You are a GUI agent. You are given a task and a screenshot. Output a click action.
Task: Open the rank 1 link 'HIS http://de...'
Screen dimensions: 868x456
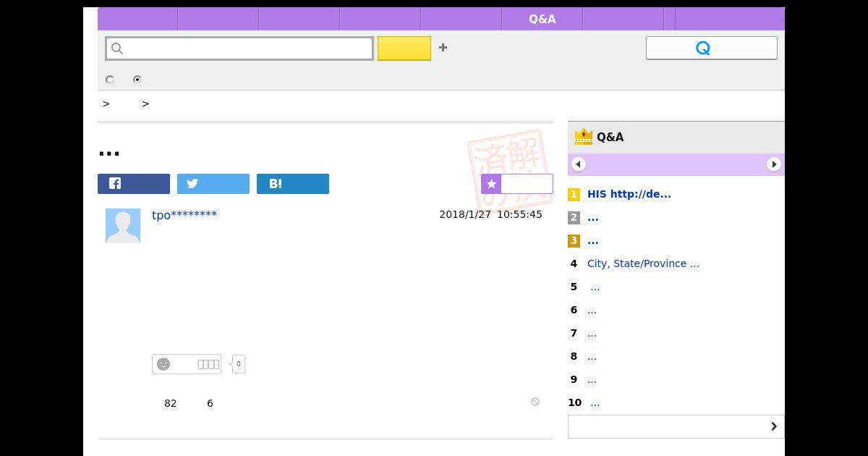pos(629,194)
